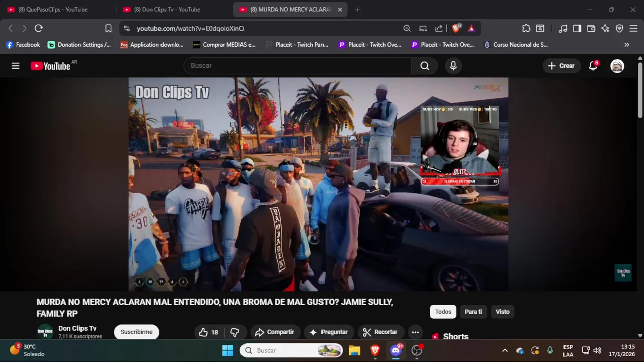Click the page vertical scrollbar

pos(640,90)
